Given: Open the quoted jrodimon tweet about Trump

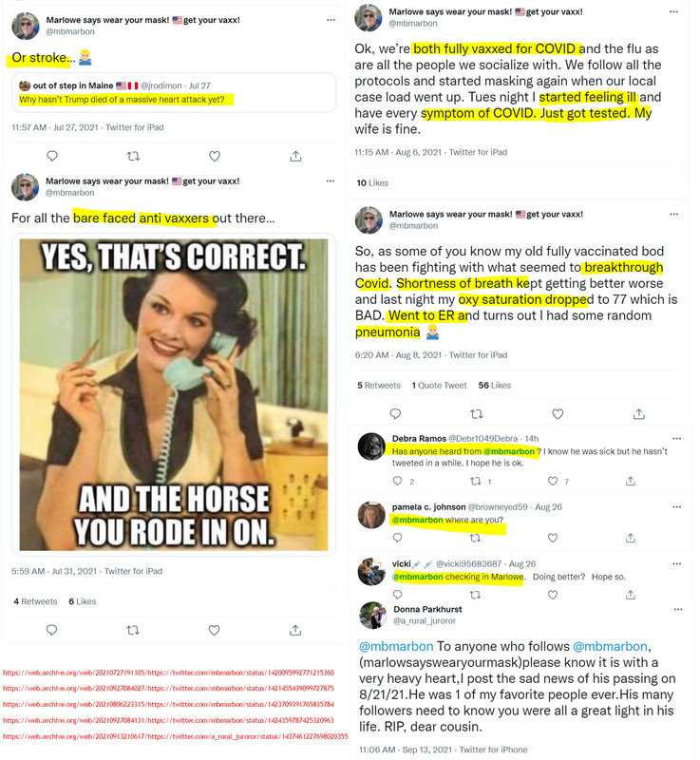Looking at the screenshot, I should pos(174,92).
